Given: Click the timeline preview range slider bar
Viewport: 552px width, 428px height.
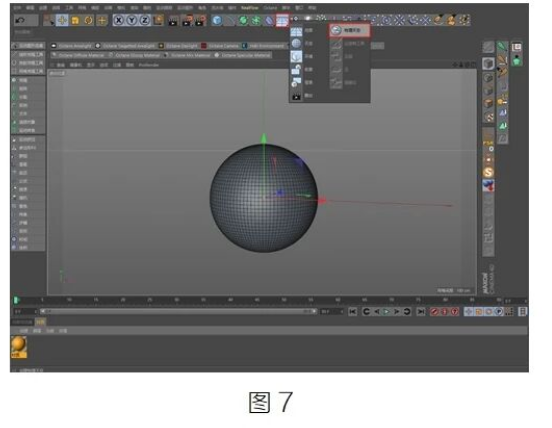Looking at the screenshot, I should tap(178, 311).
